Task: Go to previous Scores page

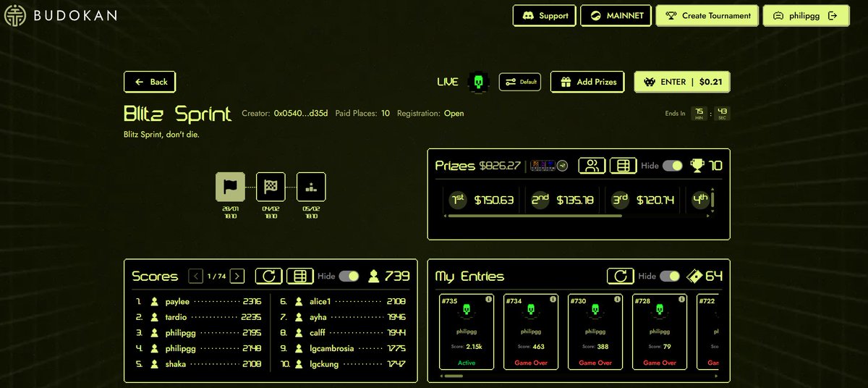Action: (195, 276)
